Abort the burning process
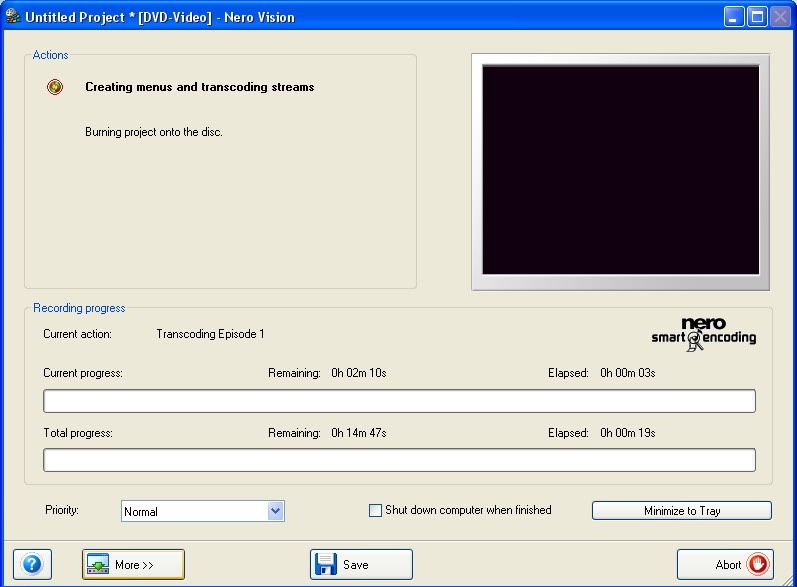 pos(725,564)
